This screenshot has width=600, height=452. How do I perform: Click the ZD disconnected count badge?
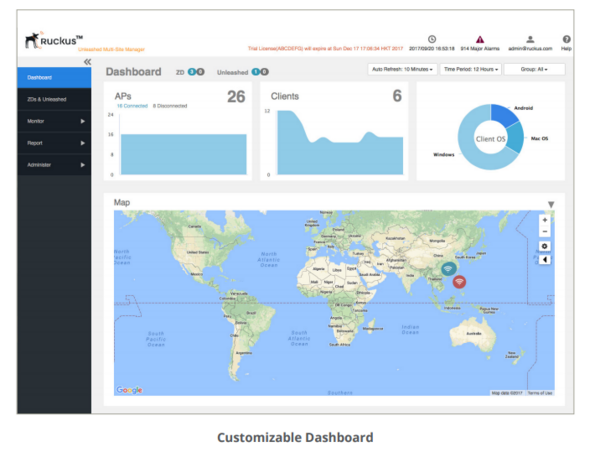pyautogui.click(x=200, y=72)
